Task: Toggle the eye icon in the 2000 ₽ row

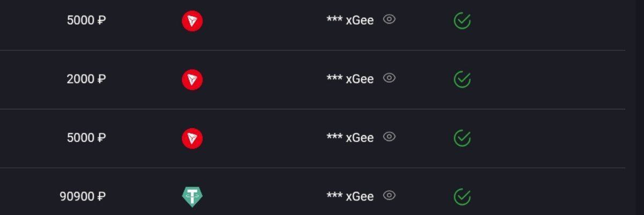Action: pos(389,78)
